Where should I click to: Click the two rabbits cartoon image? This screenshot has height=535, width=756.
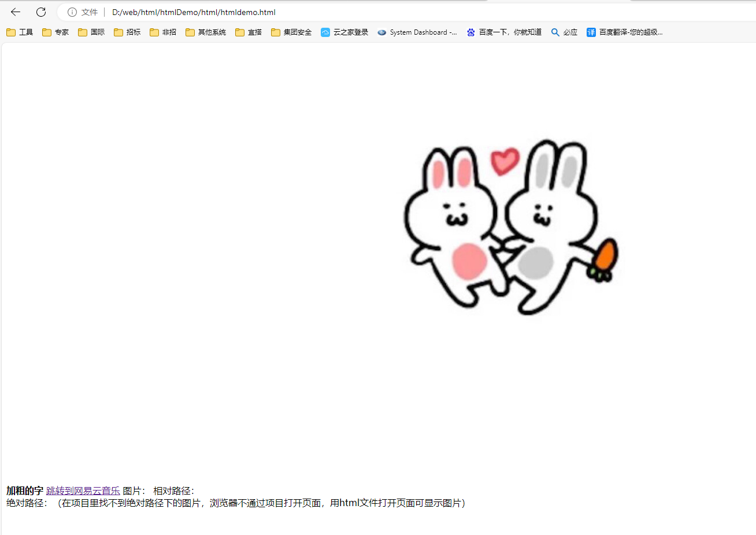(511, 227)
